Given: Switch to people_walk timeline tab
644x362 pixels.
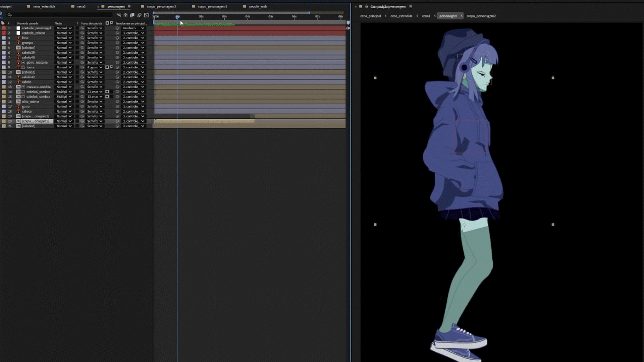Looking at the screenshot, I should (258, 6).
